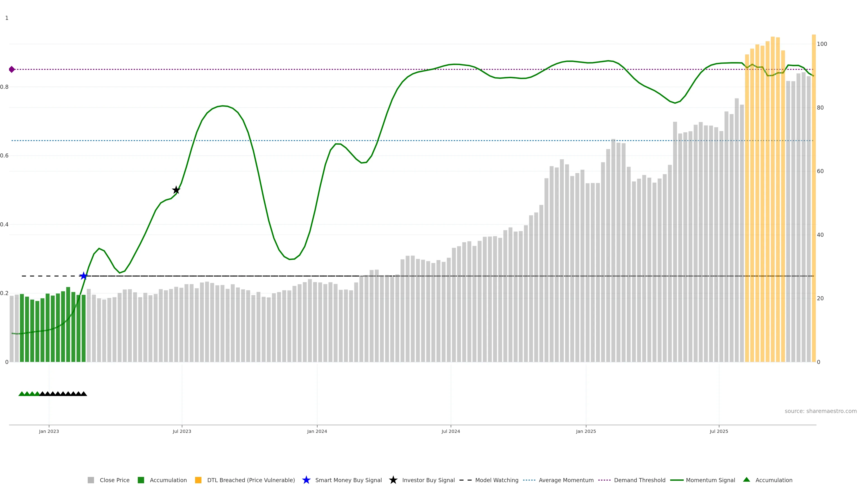
Task: Click the black Investor Buy star on chart
Action: [x=176, y=190]
